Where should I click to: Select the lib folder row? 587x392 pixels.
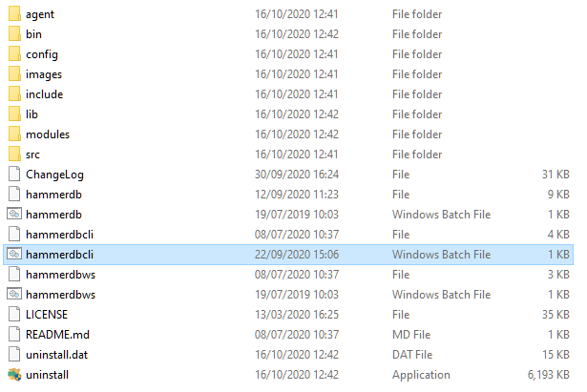click(x=288, y=114)
